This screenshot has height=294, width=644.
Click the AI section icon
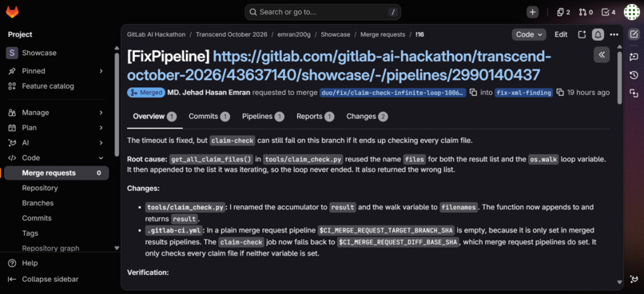pos(12,143)
